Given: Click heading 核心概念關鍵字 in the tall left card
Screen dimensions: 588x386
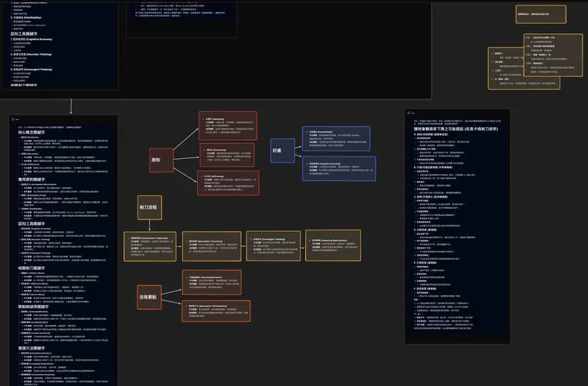Looking at the screenshot, I should pos(32,133).
